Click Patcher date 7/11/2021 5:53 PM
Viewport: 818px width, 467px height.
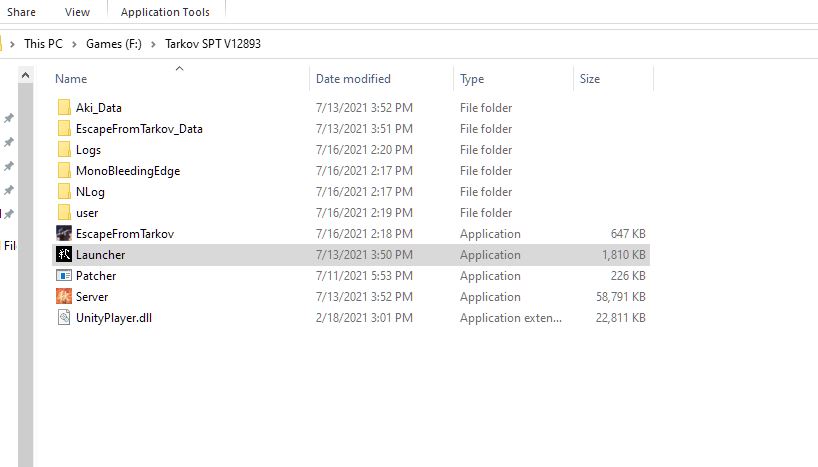click(364, 276)
